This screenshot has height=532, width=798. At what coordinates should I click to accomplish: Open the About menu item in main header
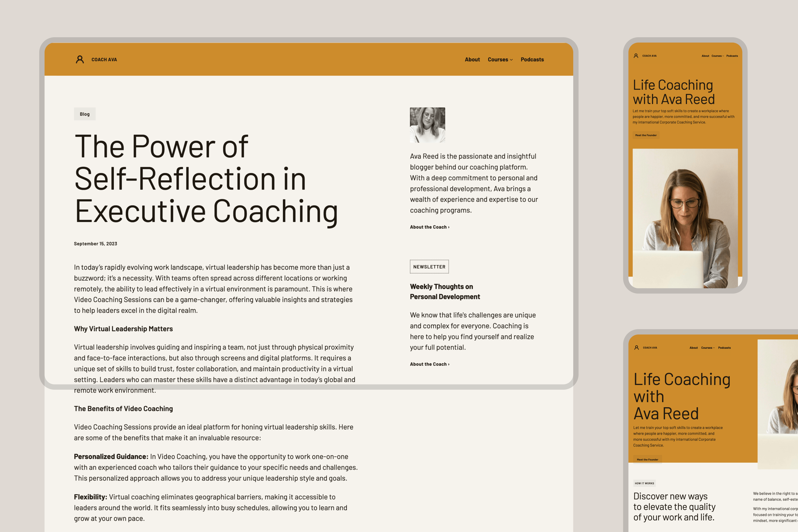[472, 59]
